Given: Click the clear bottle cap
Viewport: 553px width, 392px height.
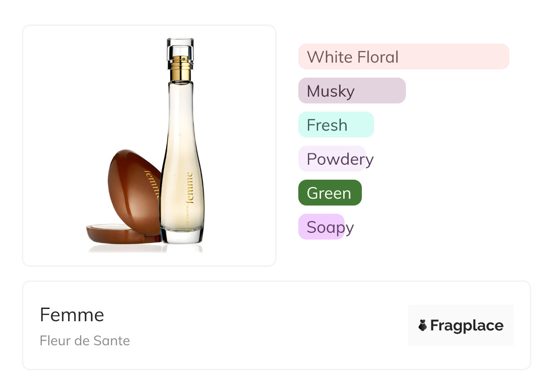Looking at the screenshot, I should [x=180, y=49].
